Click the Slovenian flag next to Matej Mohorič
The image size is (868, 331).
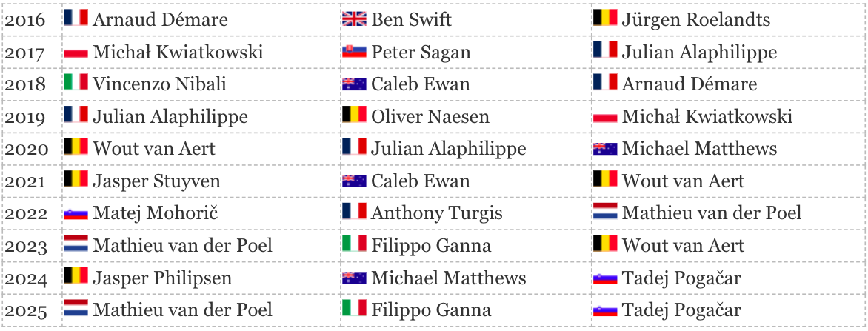76,213
